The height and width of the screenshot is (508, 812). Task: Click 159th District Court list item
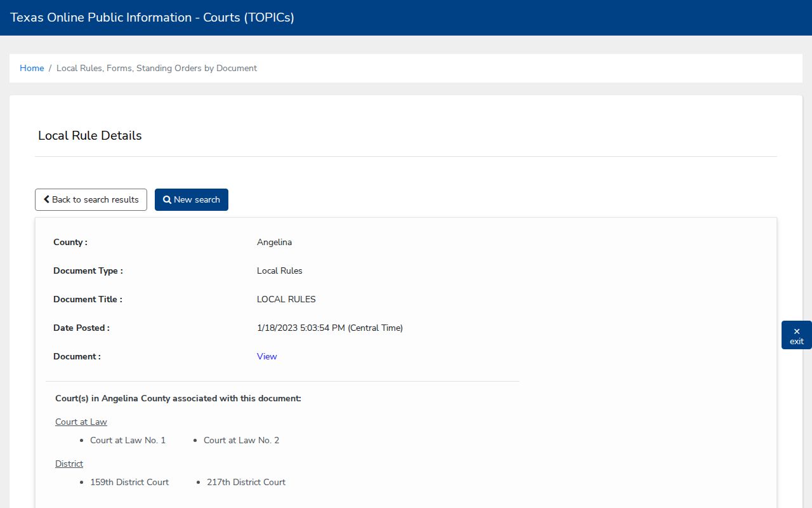click(x=129, y=482)
